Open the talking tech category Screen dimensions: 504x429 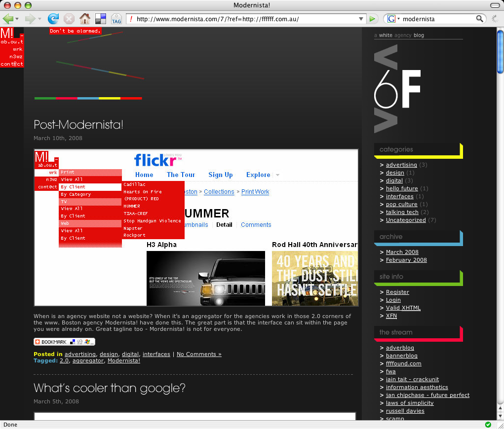coord(402,212)
